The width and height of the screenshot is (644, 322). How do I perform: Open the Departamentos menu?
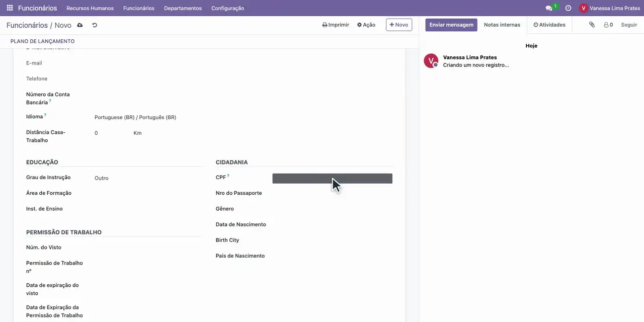(x=183, y=8)
